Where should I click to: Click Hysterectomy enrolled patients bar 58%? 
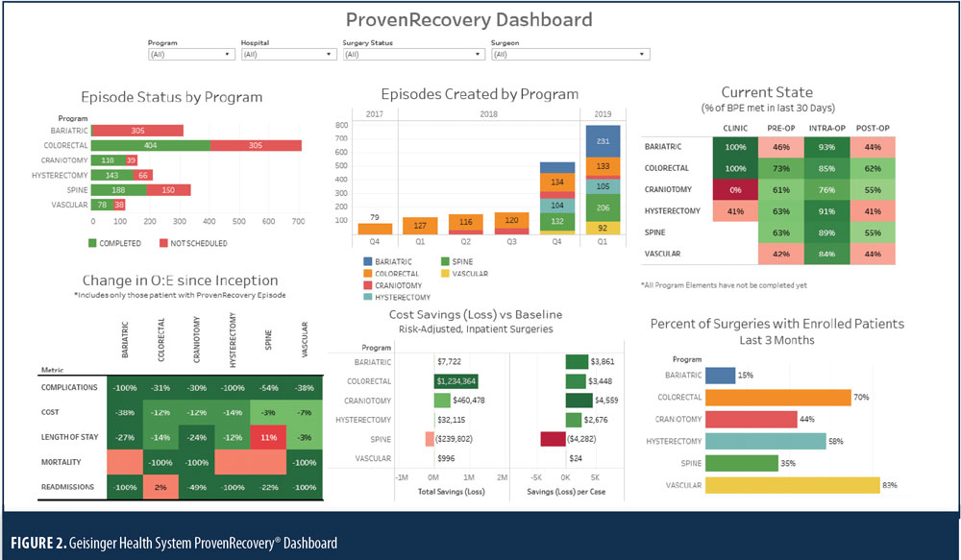[766, 441]
